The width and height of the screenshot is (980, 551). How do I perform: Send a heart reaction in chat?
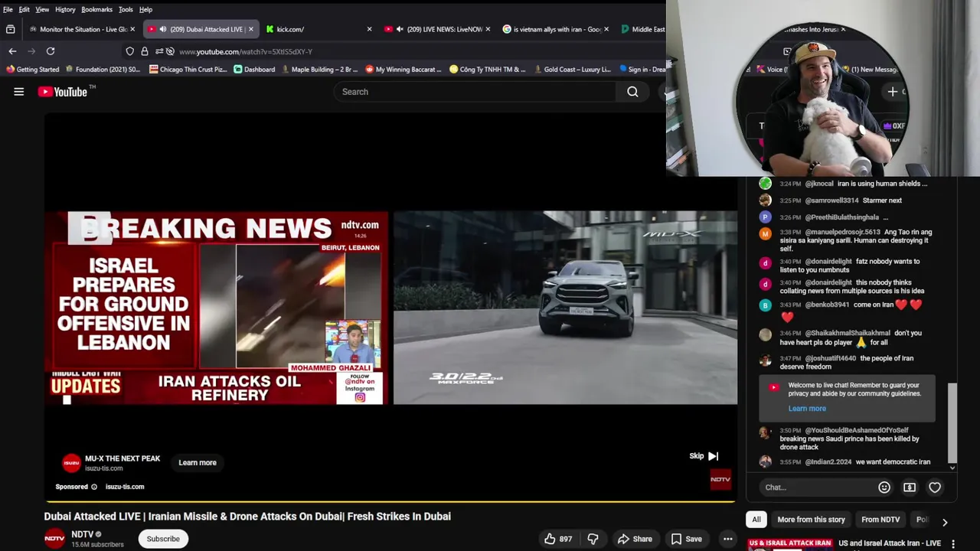[935, 487]
